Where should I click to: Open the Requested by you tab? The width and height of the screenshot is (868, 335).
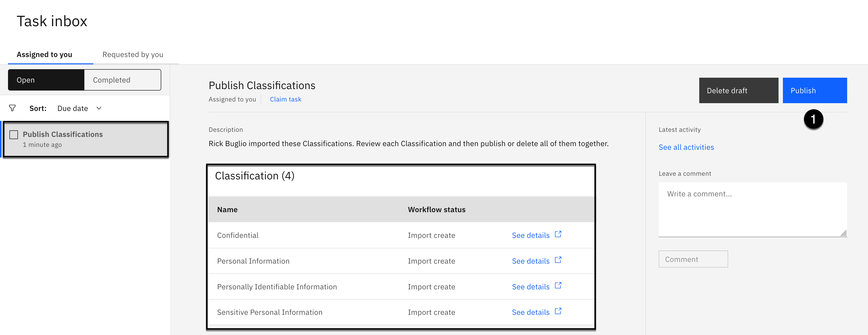coord(133,55)
